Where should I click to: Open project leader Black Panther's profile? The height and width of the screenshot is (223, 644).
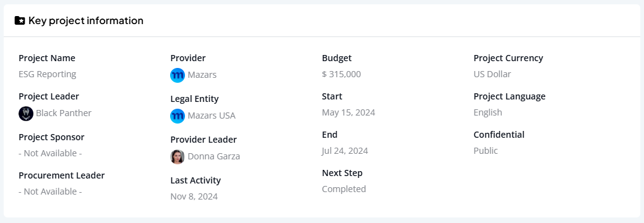point(64,113)
